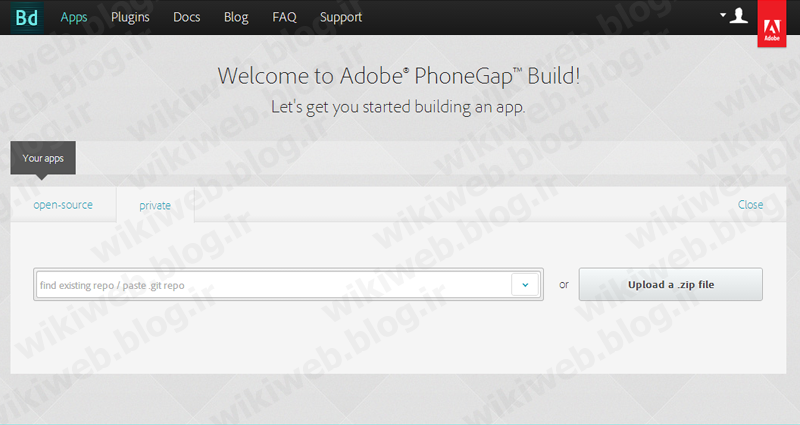Switch to the open-source tab
800x425 pixels.
[63, 205]
